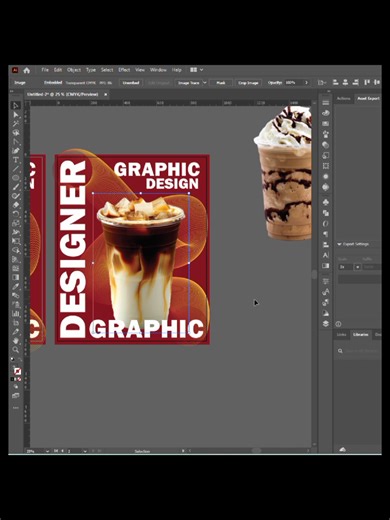Image resolution: width=390 pixels, height=520 pixels.
Task: Click the info icon in Asset Export panel
Action: 338,324
